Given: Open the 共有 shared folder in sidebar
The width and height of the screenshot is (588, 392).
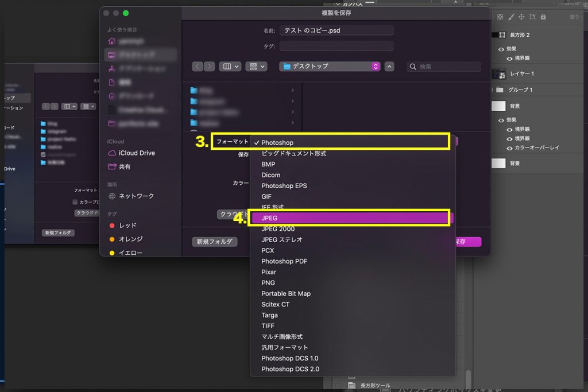Looking at the screenshot, I should [119, 167].
